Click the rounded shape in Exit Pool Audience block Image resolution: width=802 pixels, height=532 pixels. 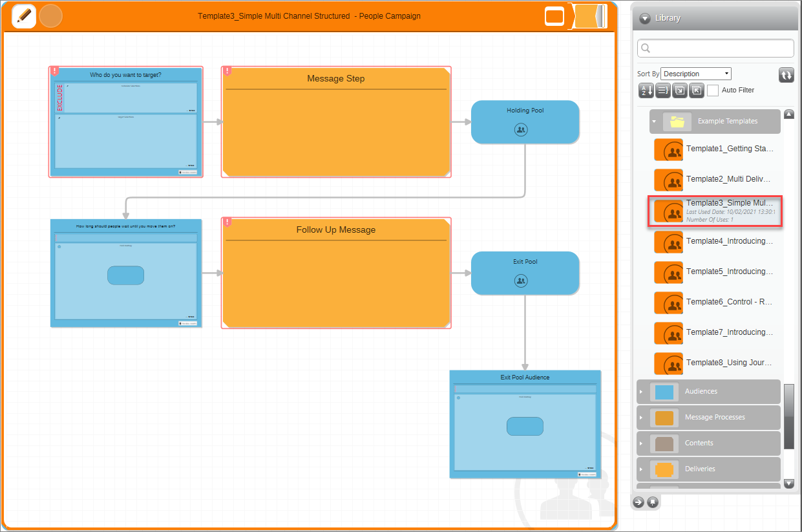tap(525, 427)
